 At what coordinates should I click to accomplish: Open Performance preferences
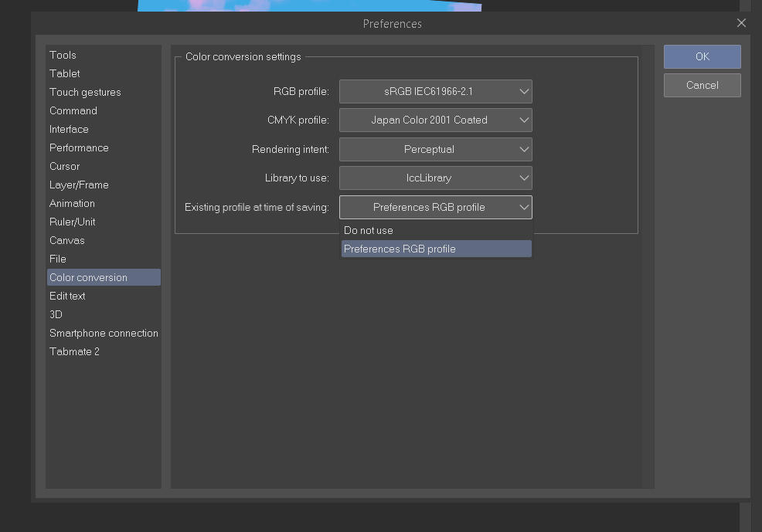pos(104,147)
